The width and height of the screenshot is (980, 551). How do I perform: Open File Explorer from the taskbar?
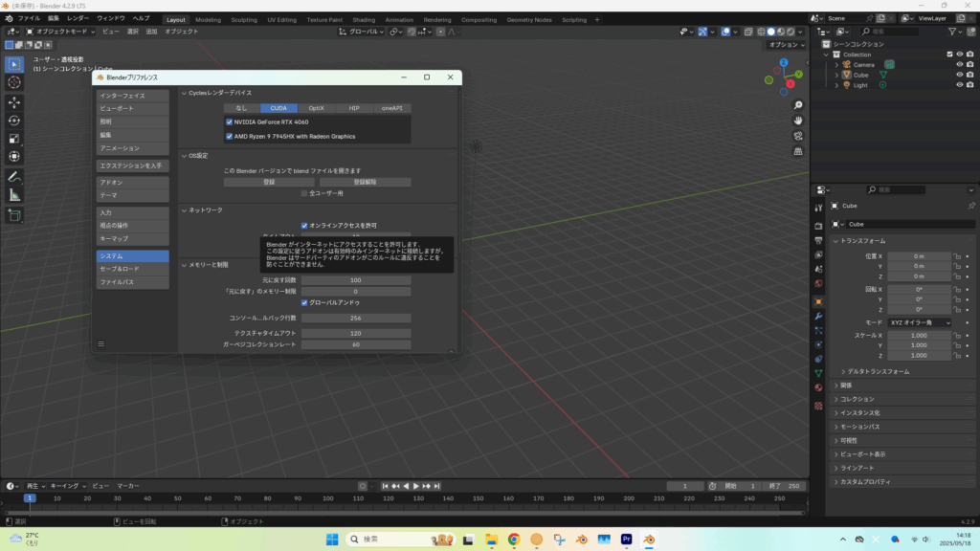pyautogui.click(x=491, y=540)
